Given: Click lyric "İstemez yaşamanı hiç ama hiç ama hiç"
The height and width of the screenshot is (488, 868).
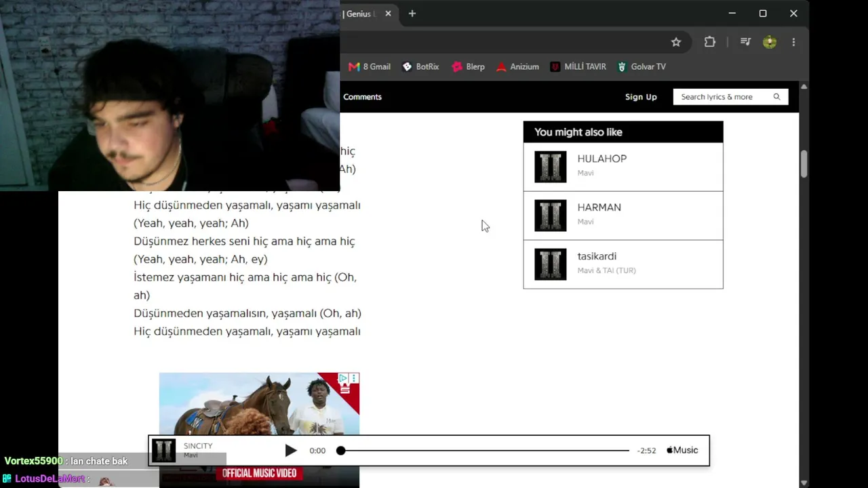Looking at the screenshot, I should tap(233, 277).
